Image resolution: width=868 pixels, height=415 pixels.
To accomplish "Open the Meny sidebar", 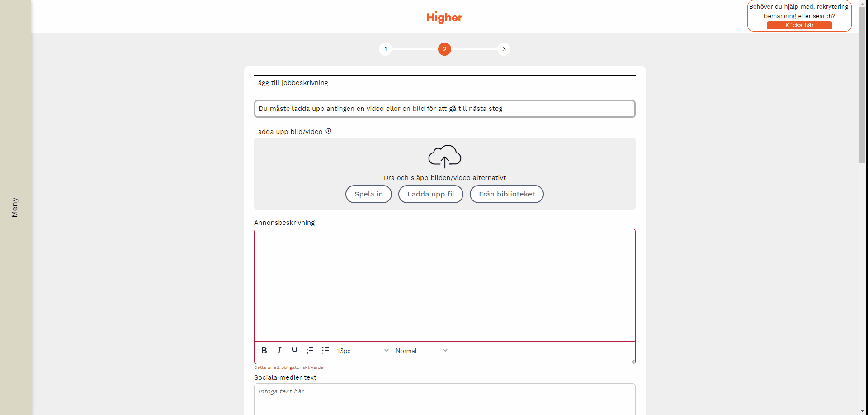I will coord(15,207).
